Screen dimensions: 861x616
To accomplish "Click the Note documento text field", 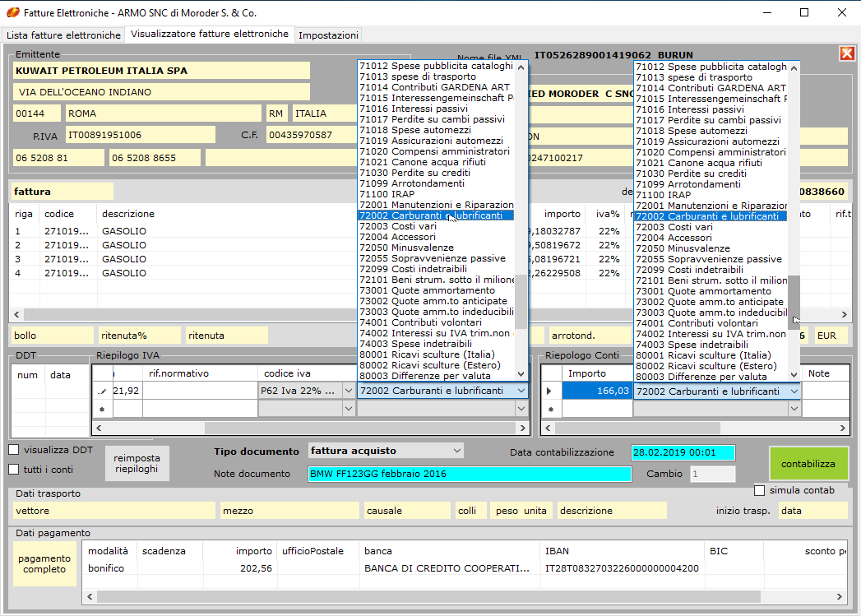I will coord(469,475).
